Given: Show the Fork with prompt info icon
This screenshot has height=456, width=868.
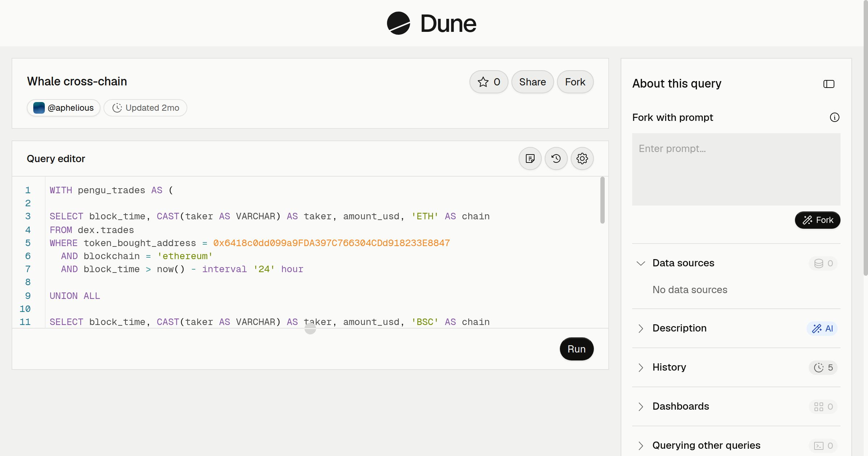Looking at the screenshot, I should pos(834,117).
